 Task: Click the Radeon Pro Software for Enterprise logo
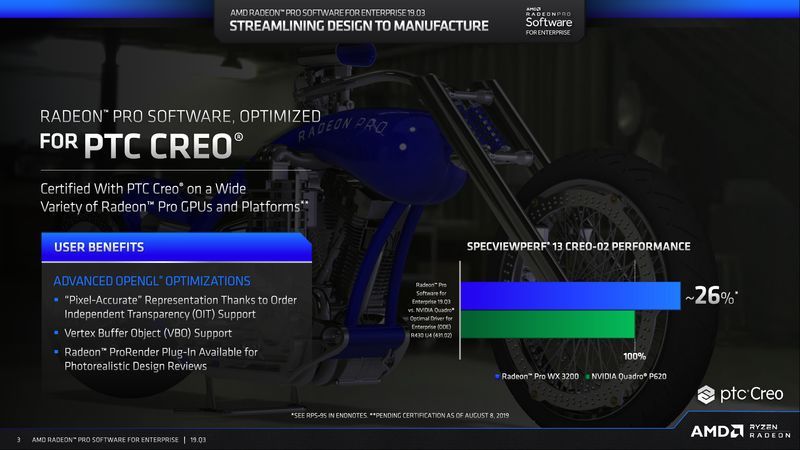(548, 21)
